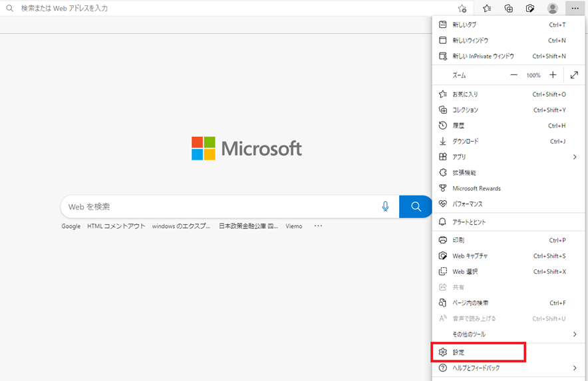The image size is (588, 381).
Task: Click the three-dot settings and more button
Action: (x=575, y=8)
